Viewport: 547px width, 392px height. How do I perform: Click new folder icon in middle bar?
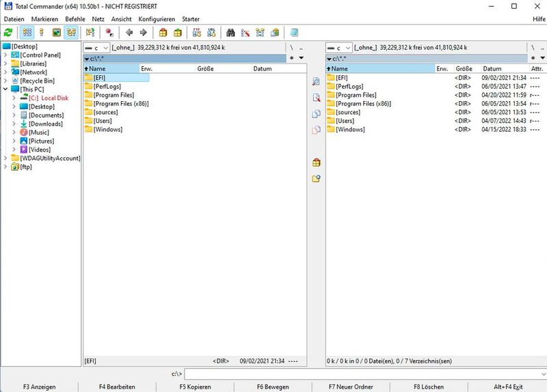[x=316, y=178]
